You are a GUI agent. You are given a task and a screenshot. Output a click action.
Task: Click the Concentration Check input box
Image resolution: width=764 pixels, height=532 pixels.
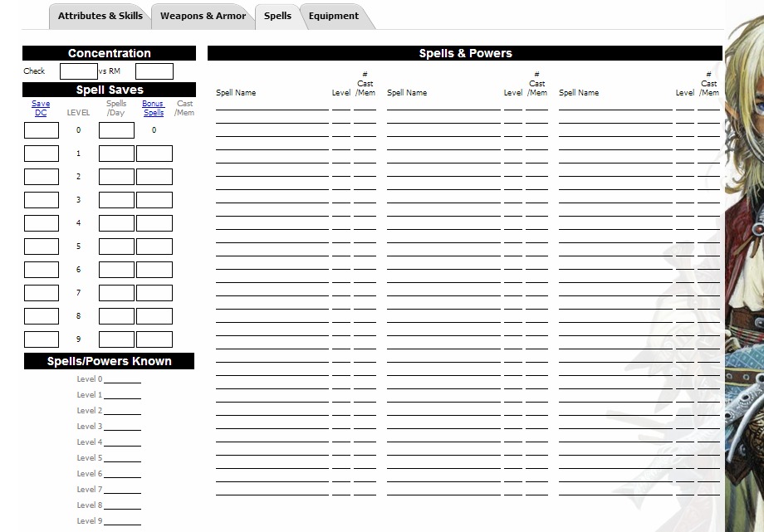point(78,71)
